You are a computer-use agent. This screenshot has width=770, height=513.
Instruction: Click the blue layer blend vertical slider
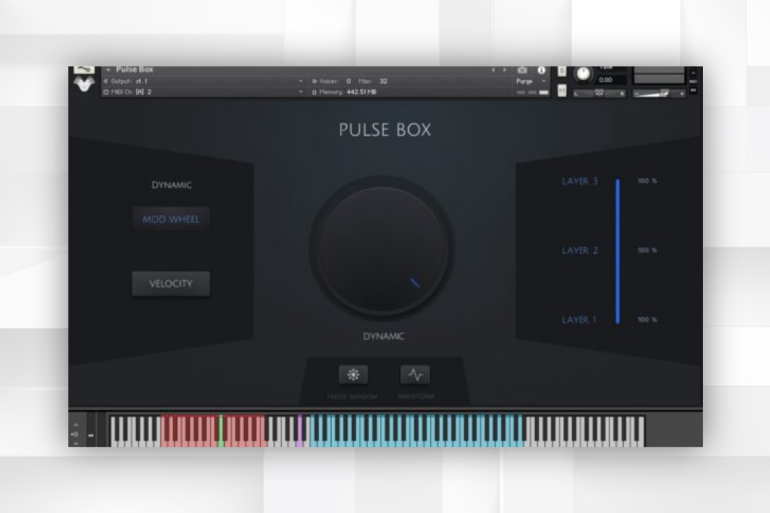coord(618,251)
